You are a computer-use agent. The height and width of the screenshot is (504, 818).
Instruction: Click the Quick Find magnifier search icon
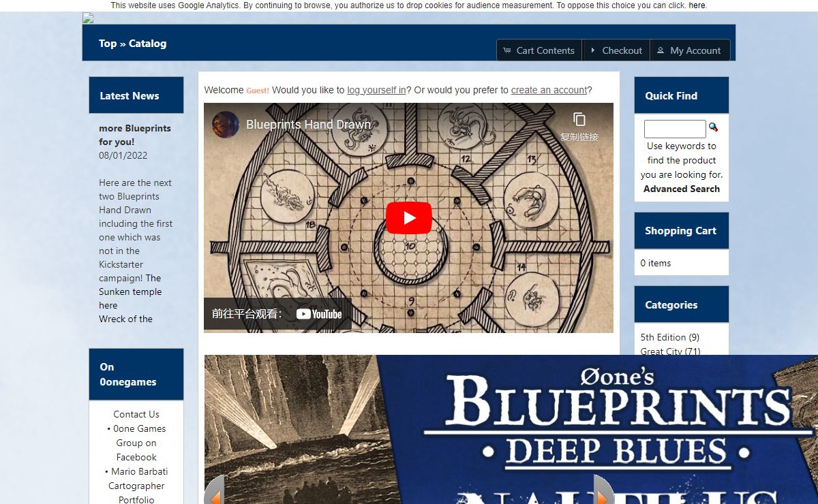(x=713, y=127)
